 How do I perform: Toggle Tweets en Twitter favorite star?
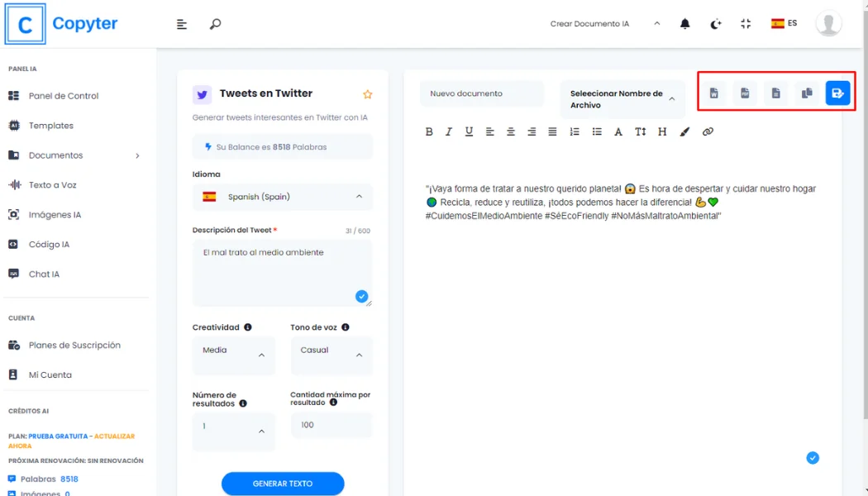(368, 94)
